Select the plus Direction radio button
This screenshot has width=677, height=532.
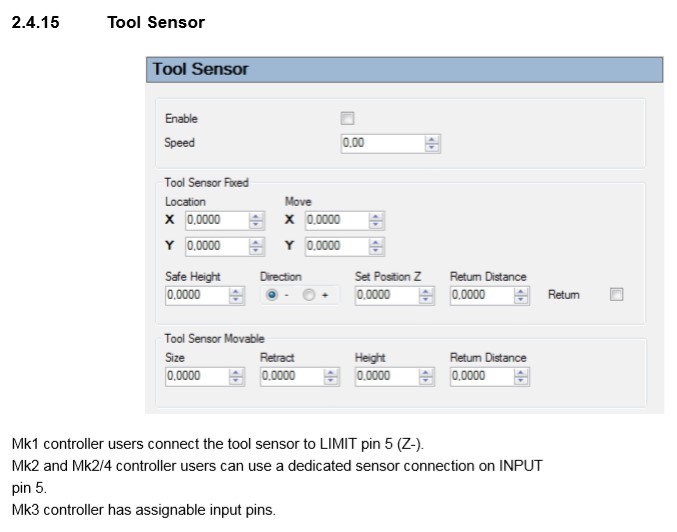pos(309,295)
